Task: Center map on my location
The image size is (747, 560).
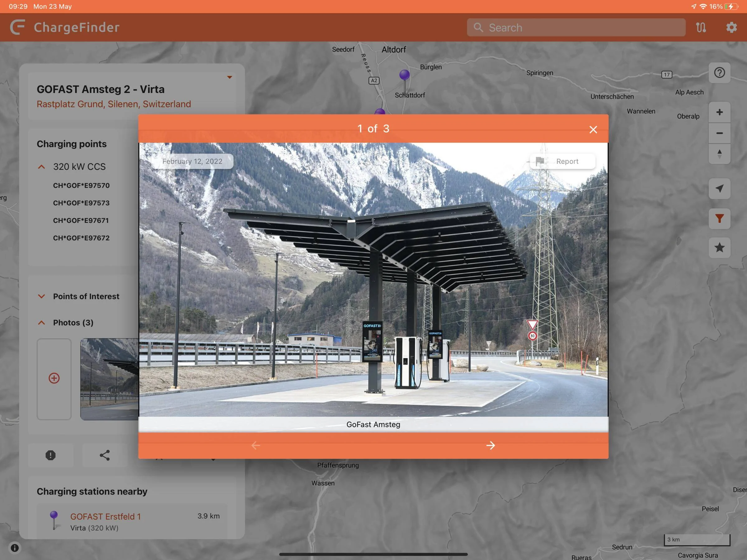Action: (x=719, y=188)
